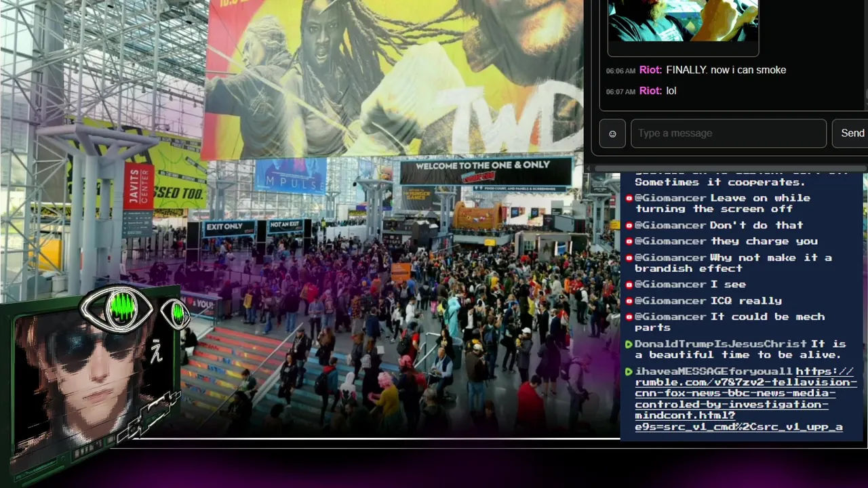Click the message 'It could be mech parts'
868x488 pixels.
click(730, 322)
